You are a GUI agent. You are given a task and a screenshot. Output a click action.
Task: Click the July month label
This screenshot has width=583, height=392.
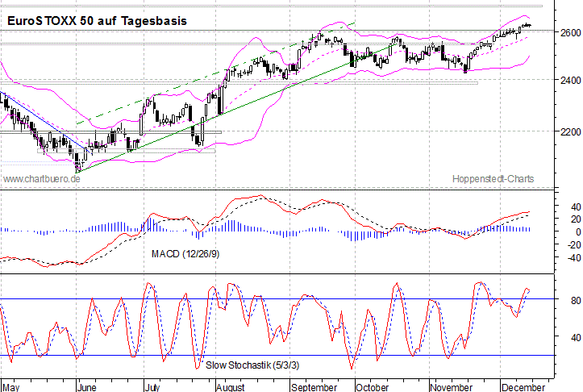[x=152, y=387]
